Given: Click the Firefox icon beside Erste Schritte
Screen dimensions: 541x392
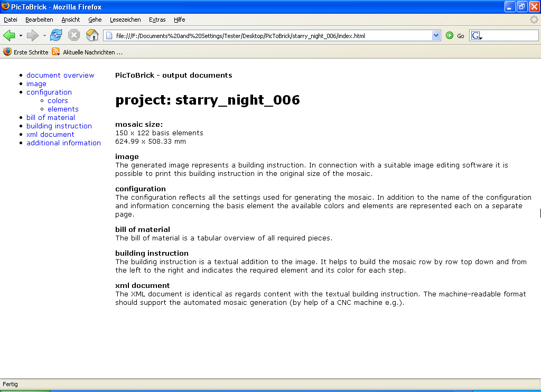Looking at the screenshot, I should coord(7,52).
